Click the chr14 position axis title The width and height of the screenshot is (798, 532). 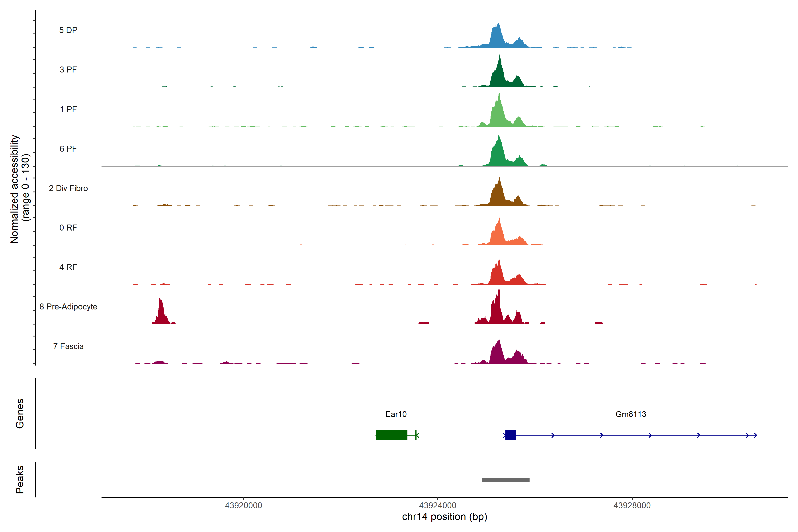pyautogui.click(x=444, y=517)
